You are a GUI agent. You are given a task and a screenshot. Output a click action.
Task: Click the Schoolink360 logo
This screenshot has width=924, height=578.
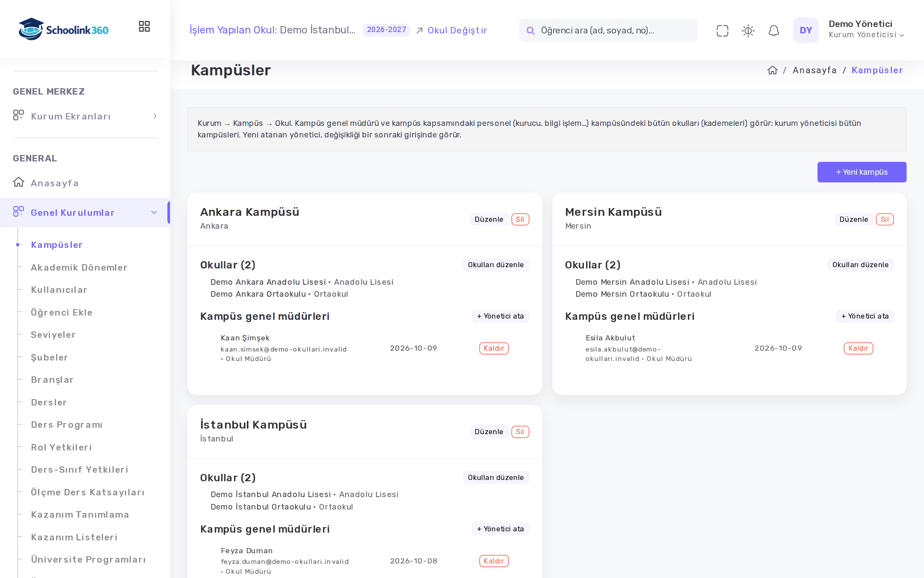point(63,29)
